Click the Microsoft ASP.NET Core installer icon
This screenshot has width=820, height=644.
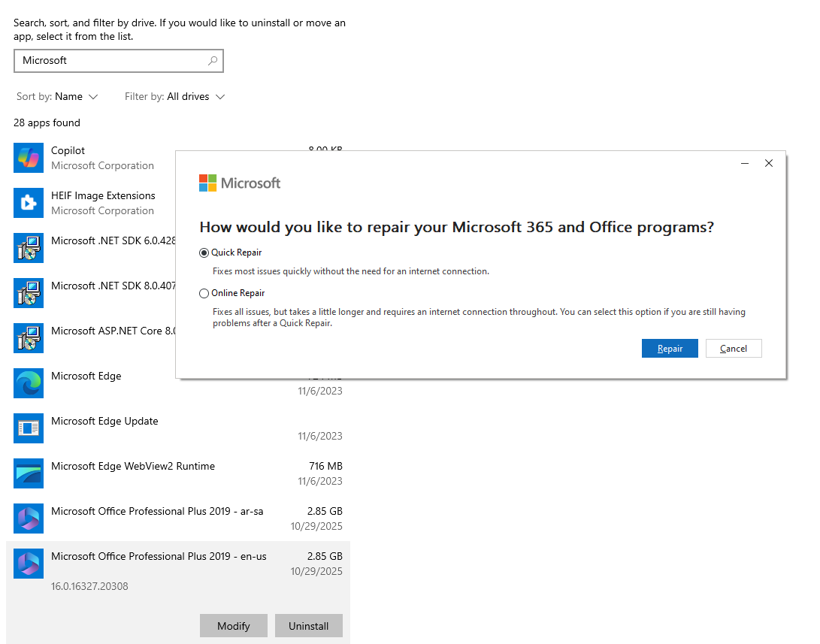(29, 338)
